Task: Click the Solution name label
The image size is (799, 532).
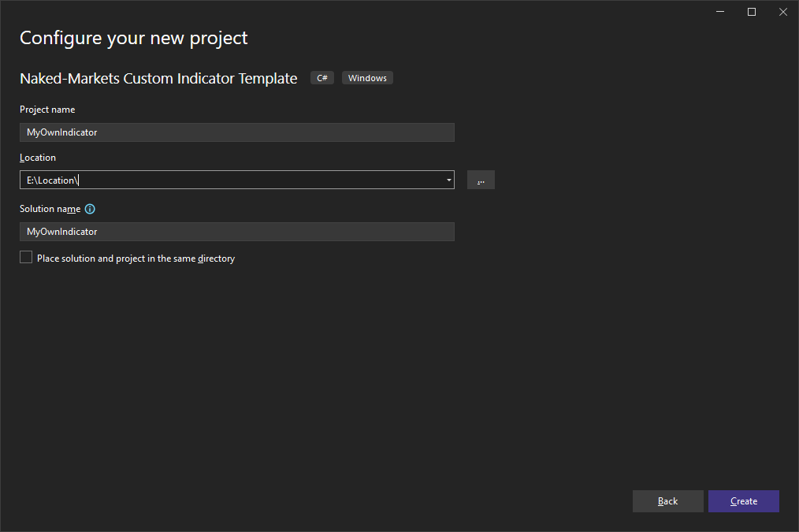Action: (50, 209)
